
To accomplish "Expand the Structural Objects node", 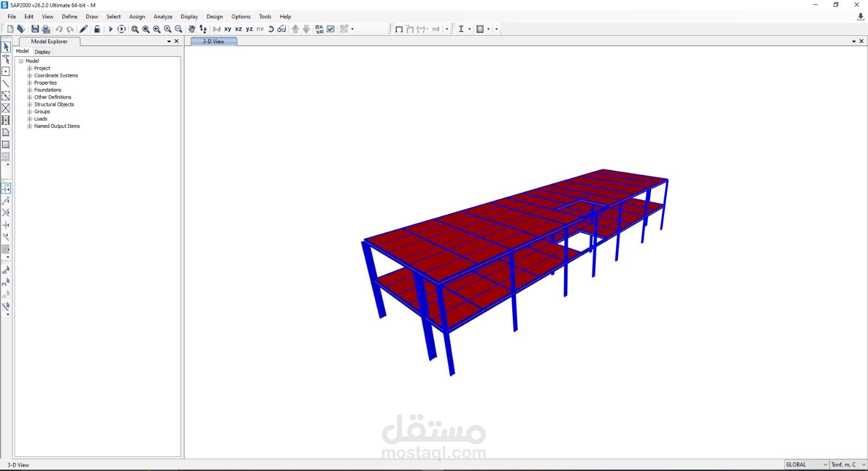I will pos(30,105).
